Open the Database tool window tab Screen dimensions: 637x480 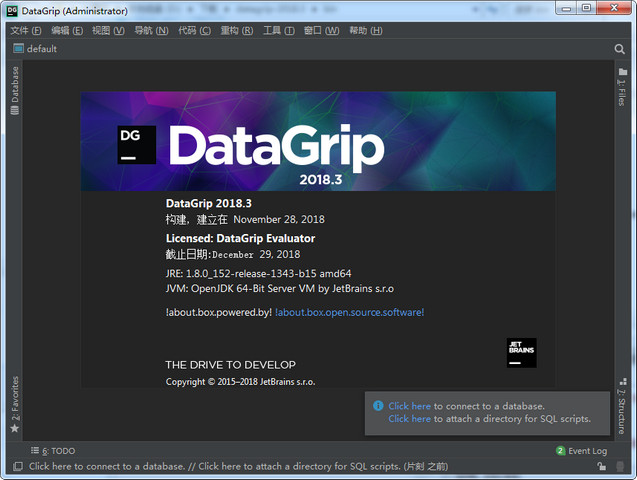tap(15, 90)
